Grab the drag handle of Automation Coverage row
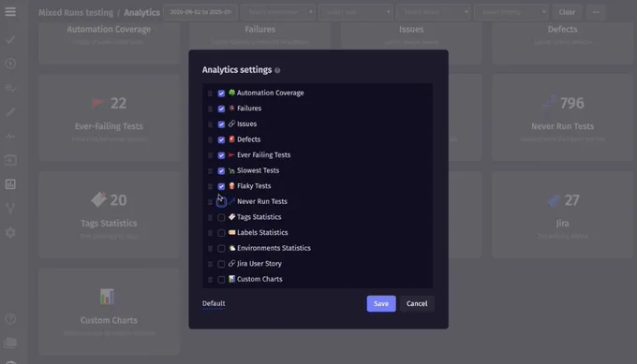This screenshot has width=637, height=364. (x=210, y=94)
